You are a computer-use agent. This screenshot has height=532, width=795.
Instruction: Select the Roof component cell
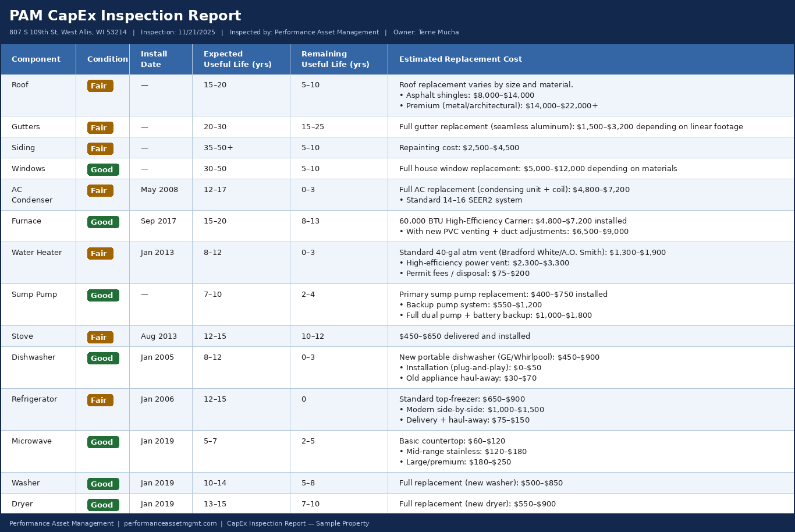point(38,95)
